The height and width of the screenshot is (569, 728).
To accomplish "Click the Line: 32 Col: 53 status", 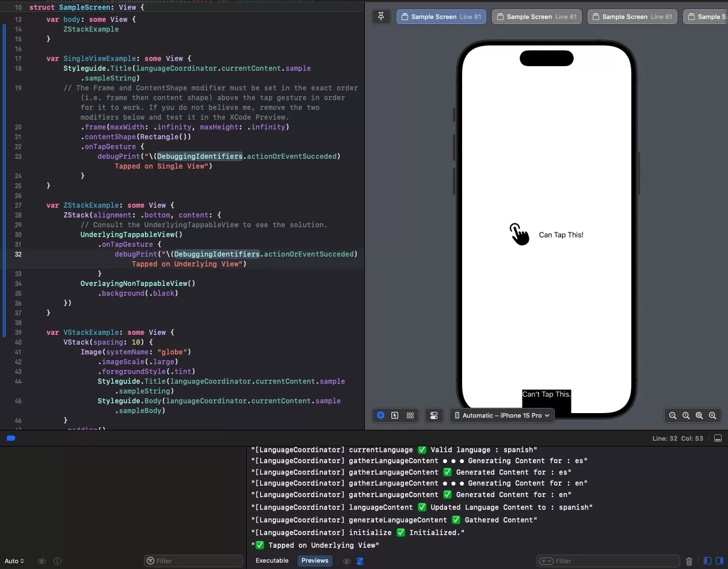I will click(677, 438).
